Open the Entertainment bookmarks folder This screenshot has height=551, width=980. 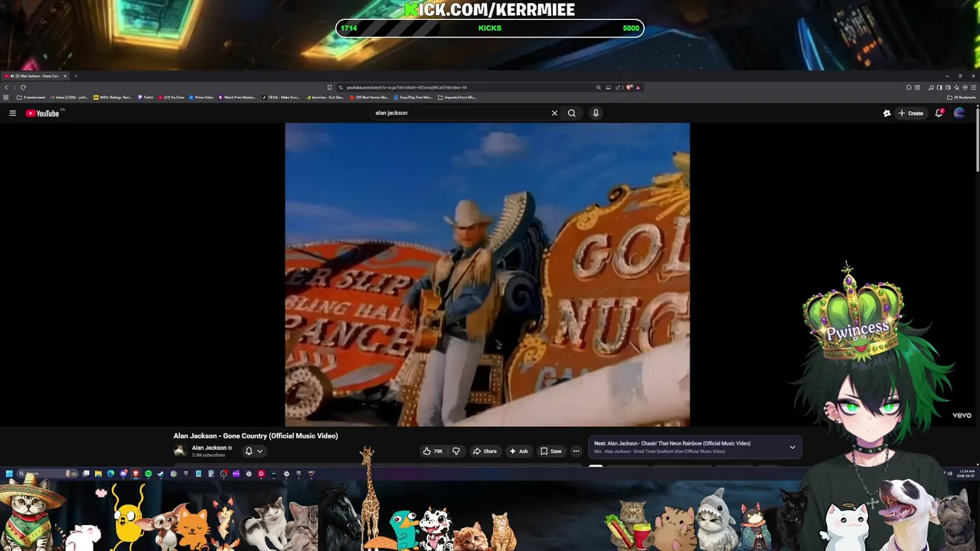point(31,97)
